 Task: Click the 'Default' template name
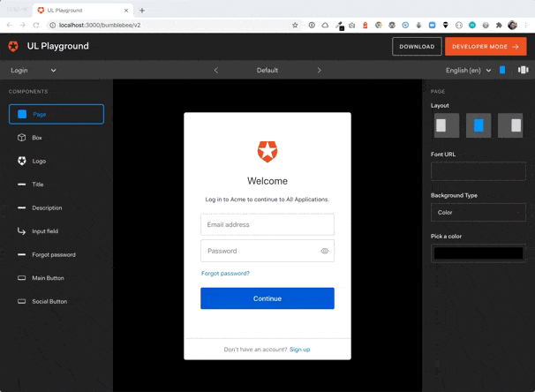267,71
